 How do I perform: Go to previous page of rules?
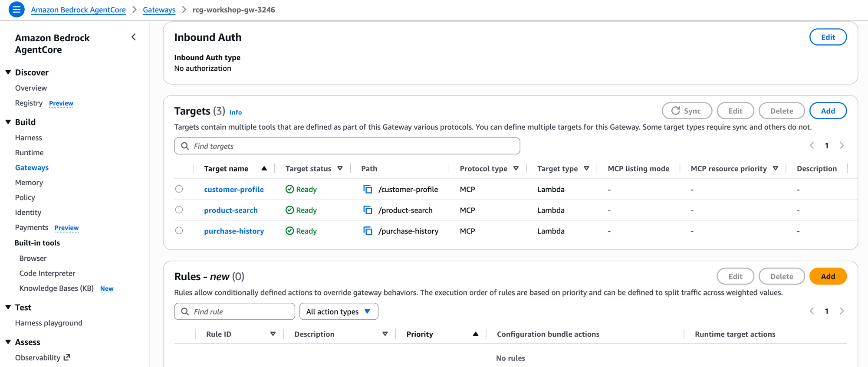coord(812,311)
